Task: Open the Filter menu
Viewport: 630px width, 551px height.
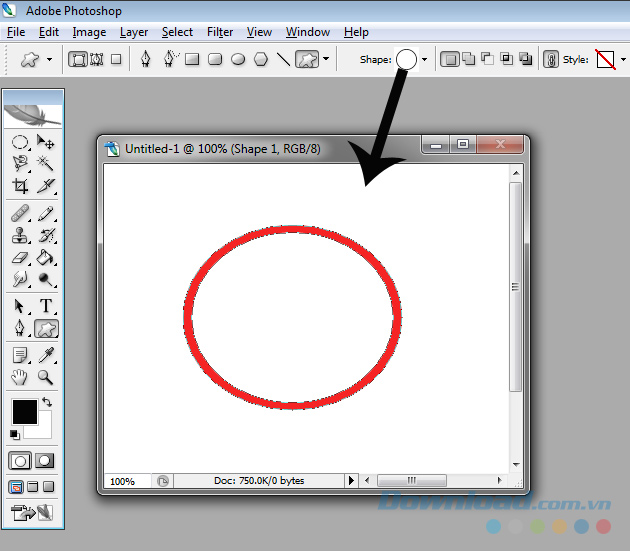Action: 220,32
